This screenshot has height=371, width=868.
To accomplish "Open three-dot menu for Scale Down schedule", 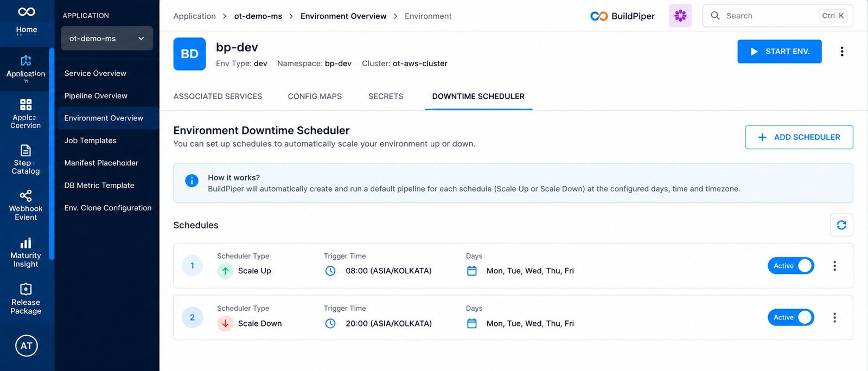I will pos(834,317).
